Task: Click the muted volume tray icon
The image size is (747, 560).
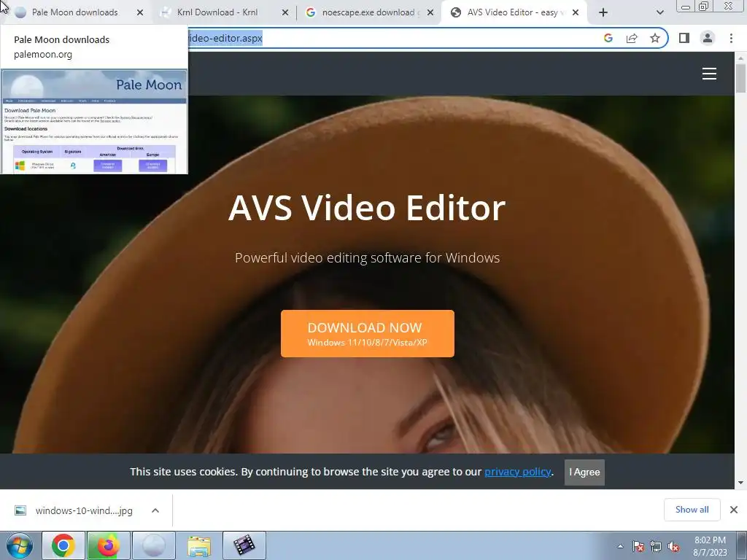Action: pyautogui.click(x=673, y=546)
